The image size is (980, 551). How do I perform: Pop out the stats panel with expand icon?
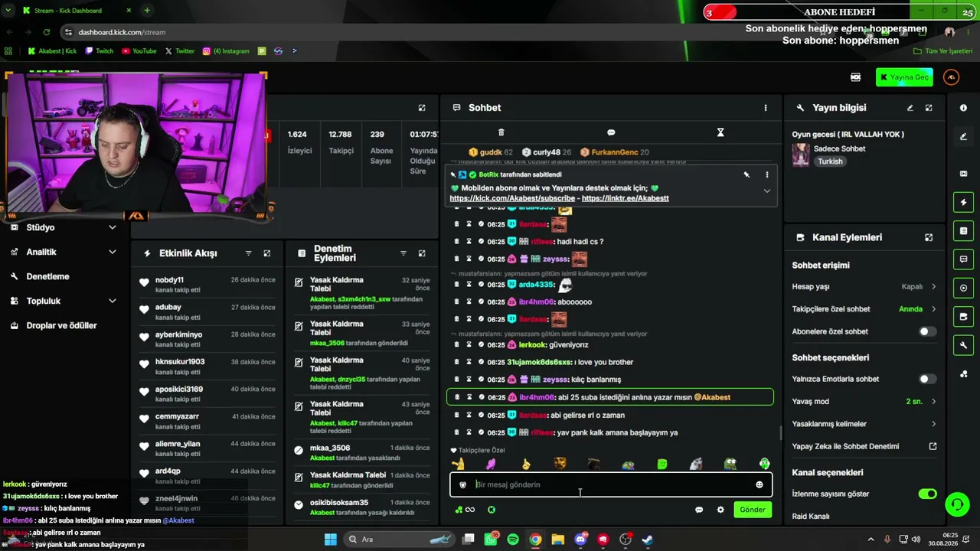(422, 108)
